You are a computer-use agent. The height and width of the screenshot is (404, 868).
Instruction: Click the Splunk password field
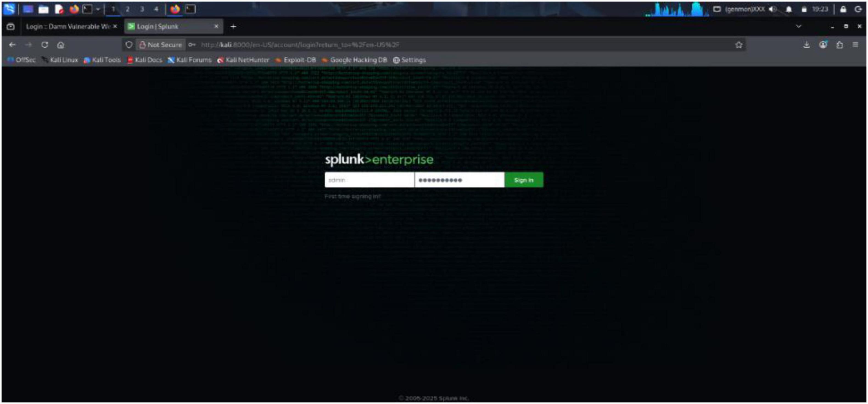coord(459,180)
